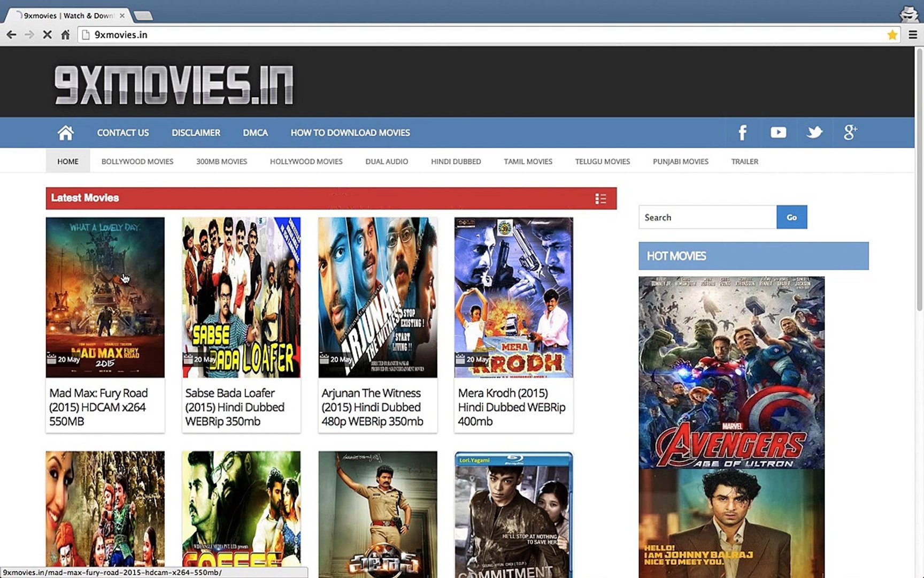Open the Chrome hamburger menu
This screenshot has width=924, height=578.
pyautogui.click(x=913, y=35)
